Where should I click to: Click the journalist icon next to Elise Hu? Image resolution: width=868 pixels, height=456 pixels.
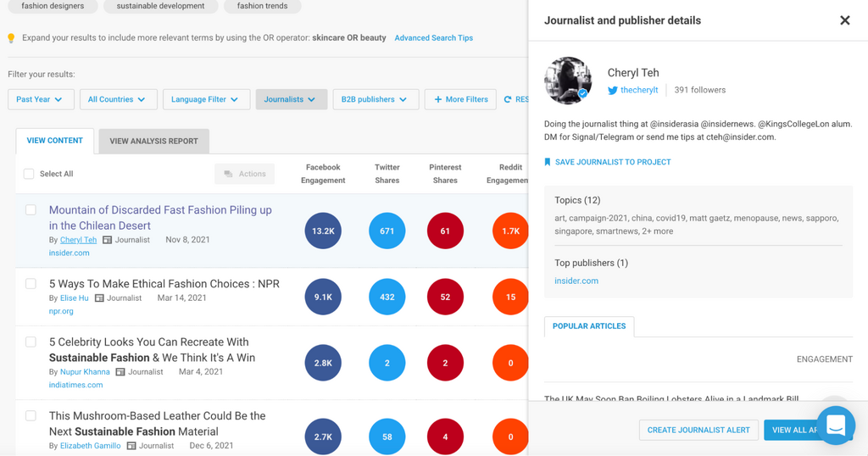pyautogui.click(x=99, y=298)
